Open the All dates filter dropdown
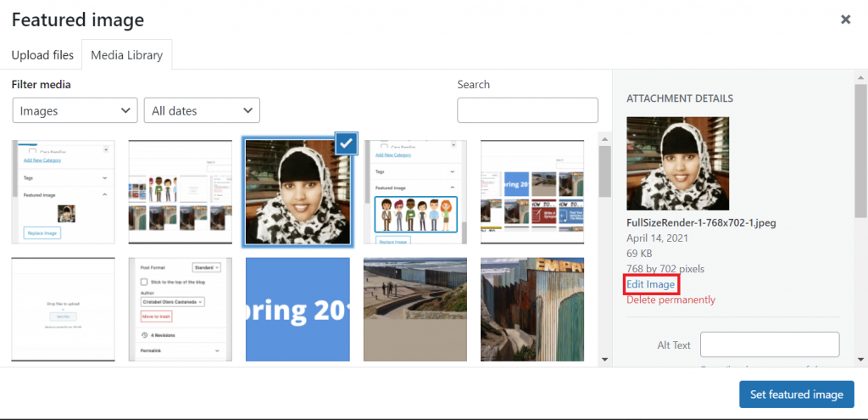The image size is (868, 420). click(x=202, y=110)
